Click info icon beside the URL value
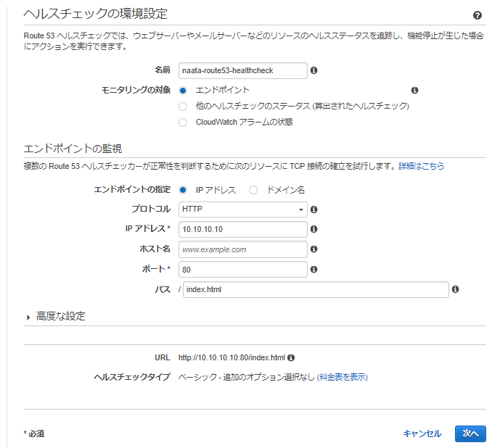The width and height of the screenshot is (500, 448). (291, 357)
